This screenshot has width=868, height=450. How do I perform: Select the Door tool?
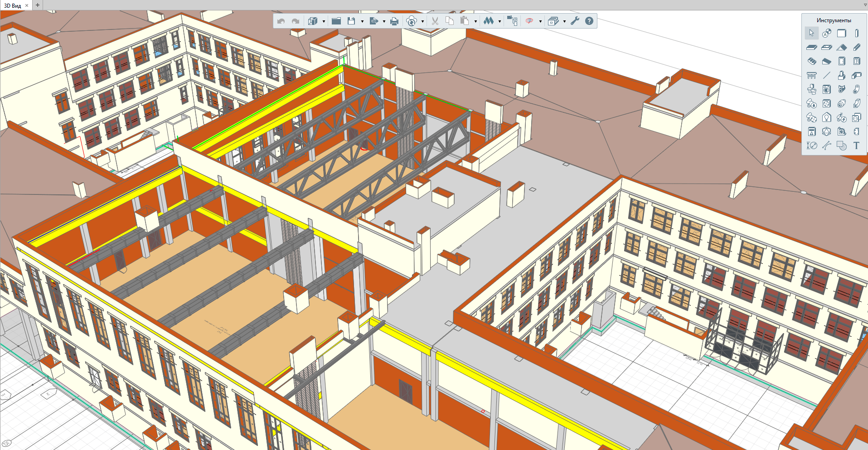pyautogui.click(x=842, y=61)
